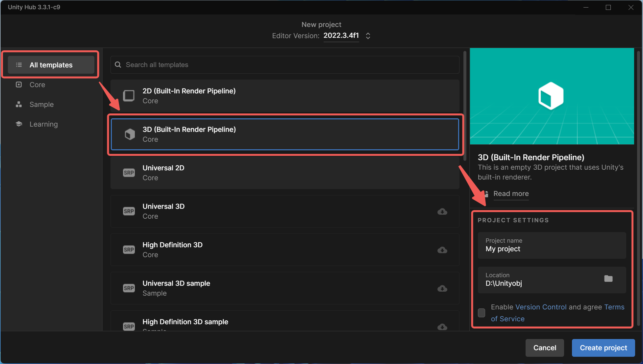
Task: Click the editor version up-down arrows
Action: [368, 36]
